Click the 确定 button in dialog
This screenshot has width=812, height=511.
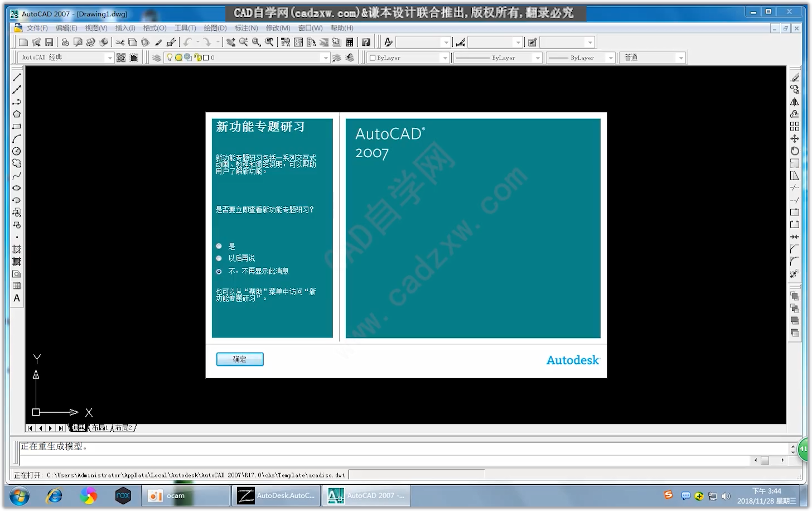240,359
